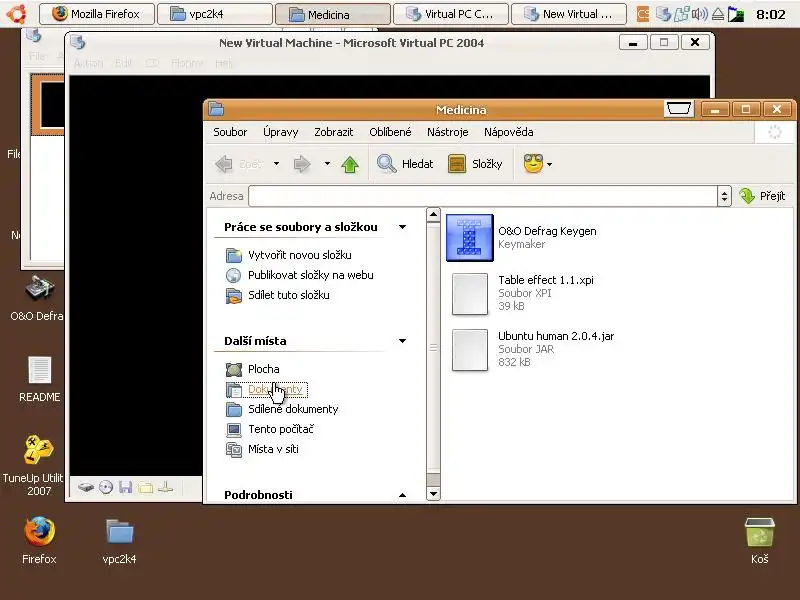Switch to Virtual PC Console taskbar button
The height and width of the screenshot is (600, 800).
coord(451,14)
